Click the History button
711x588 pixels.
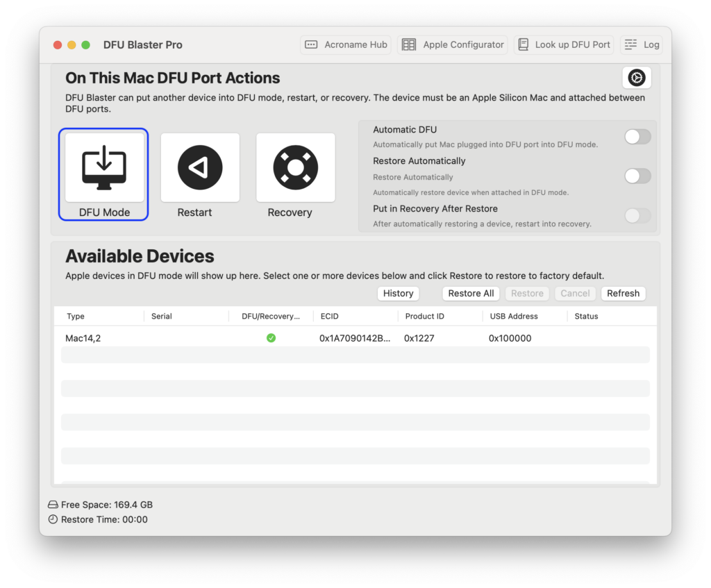coord(398,294)
